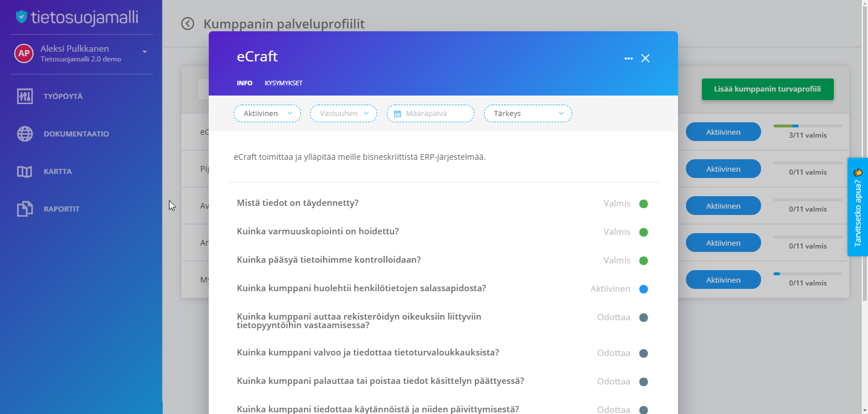
Task: Click blue Aktiivinen status dot for salassapidosta question
Action: (644, 289)
